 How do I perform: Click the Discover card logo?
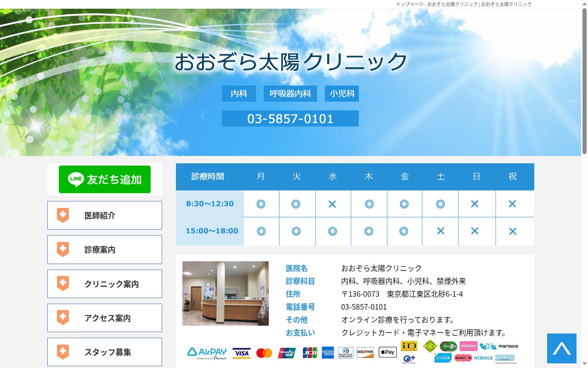(x=365, y=353)
